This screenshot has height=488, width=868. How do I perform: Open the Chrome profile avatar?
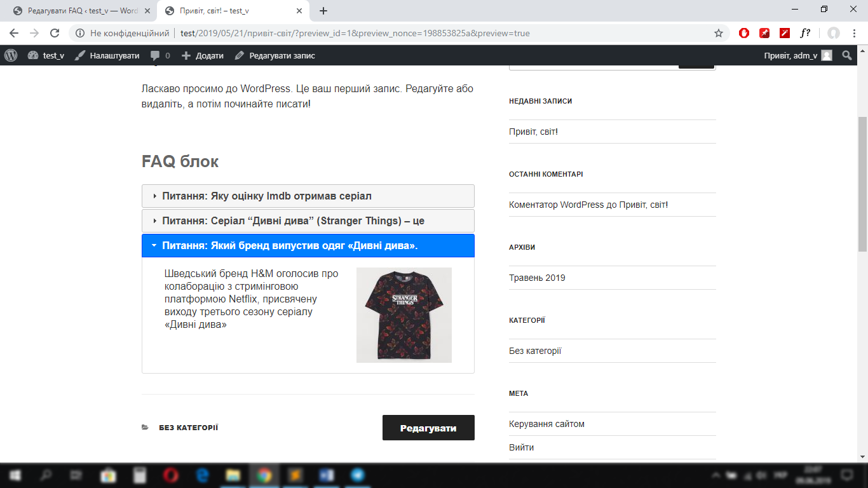click(833, 33)
